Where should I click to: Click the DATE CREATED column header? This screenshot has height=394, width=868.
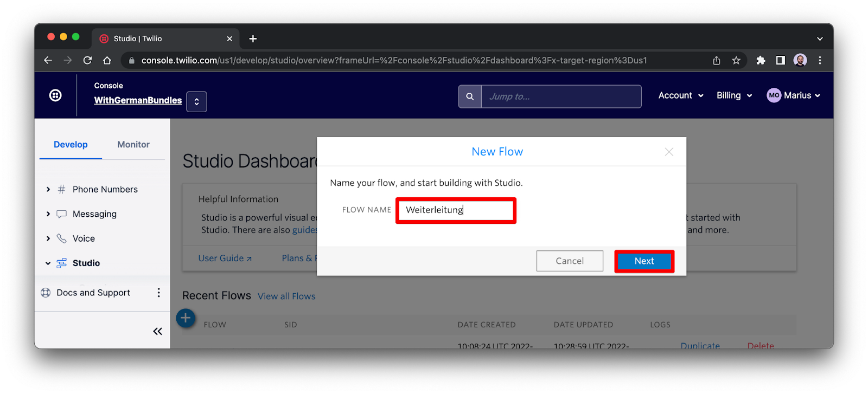tap(487, 325)
